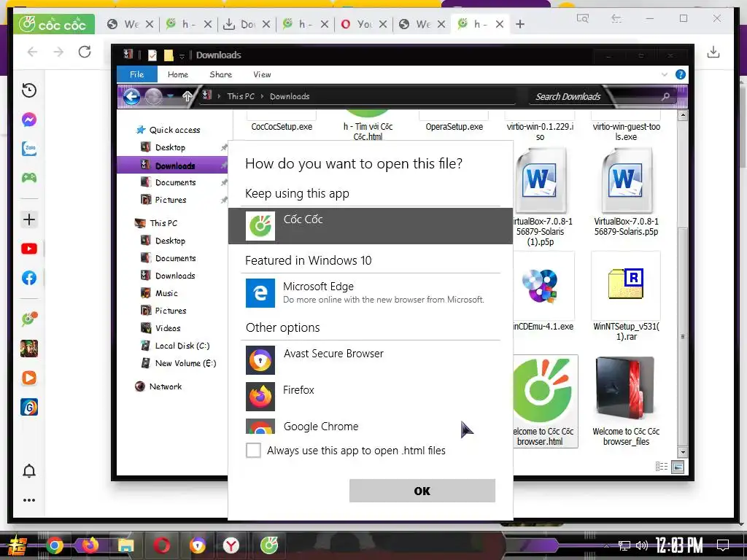This screenshot has width=747, height=560.
Task: Open the File menu in Explorer
Action: click(136, 74)
